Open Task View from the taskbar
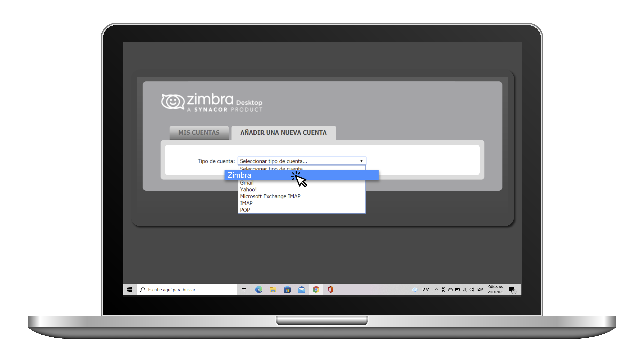Image resolution: width=644 pixels, height=362 pixels. 244,289
